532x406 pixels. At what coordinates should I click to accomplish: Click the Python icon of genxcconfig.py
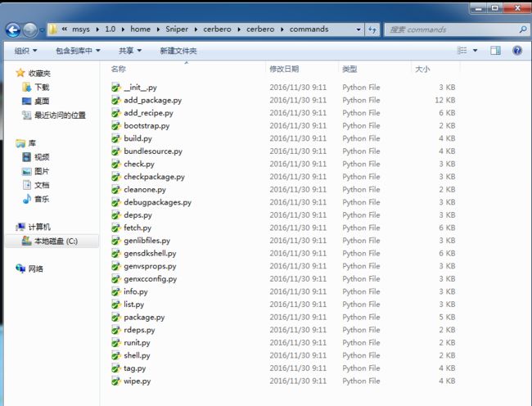[x=116, y=279]
